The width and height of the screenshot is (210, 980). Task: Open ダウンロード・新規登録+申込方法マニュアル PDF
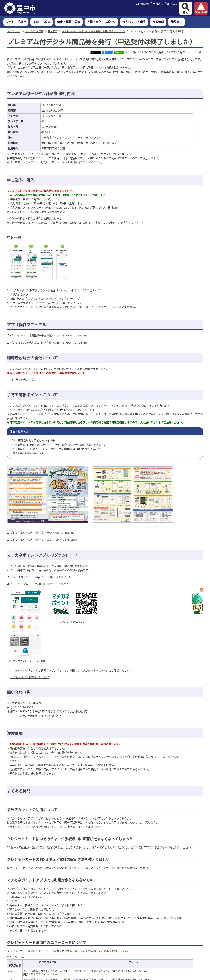pyautogui.click(x=49, y=335)
